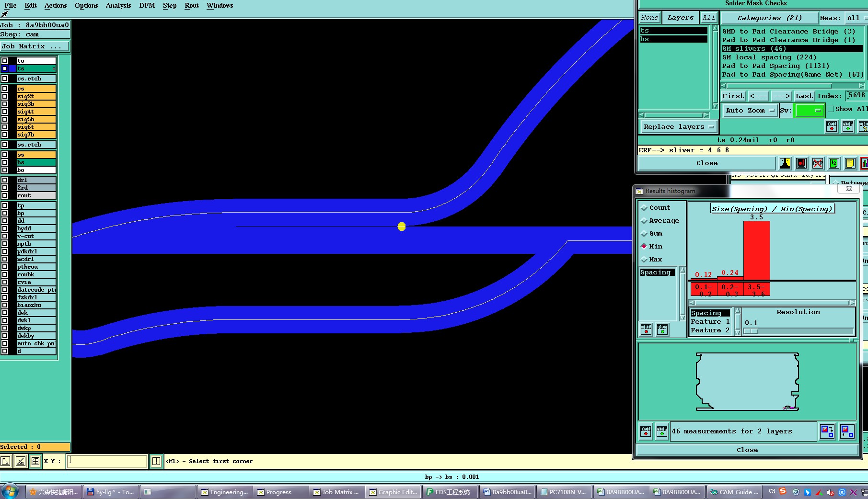This screenshot has height=499, width=868.
Task: Click Last result button
Action: [804, 96]
